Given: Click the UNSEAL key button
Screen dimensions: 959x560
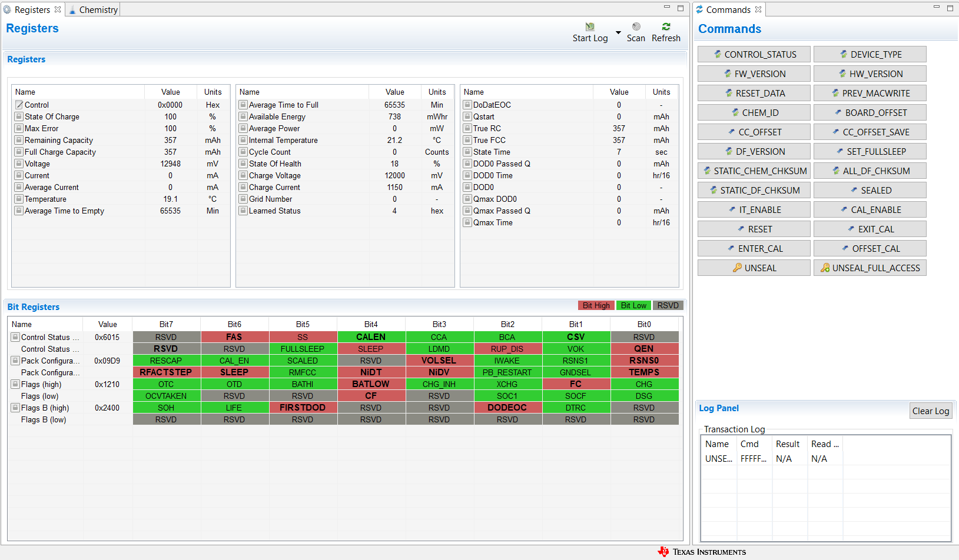Looking at the screenshot, I should click(754, 268).
